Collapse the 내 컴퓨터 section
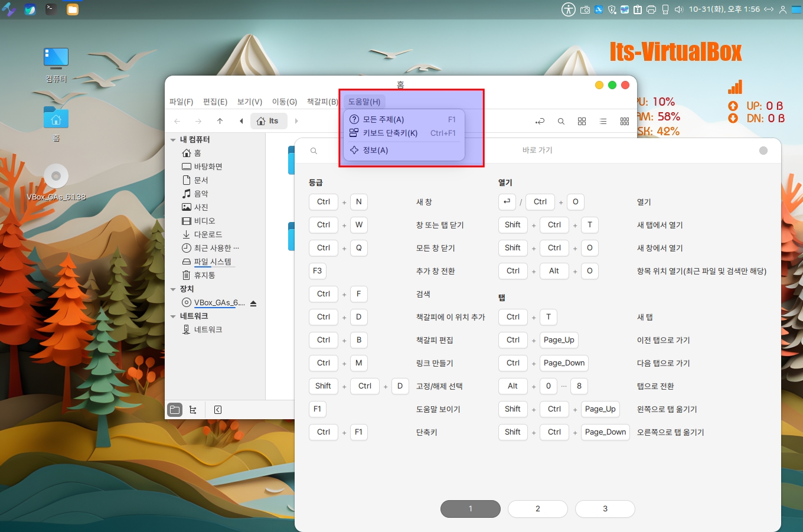 tap(173, 140)
